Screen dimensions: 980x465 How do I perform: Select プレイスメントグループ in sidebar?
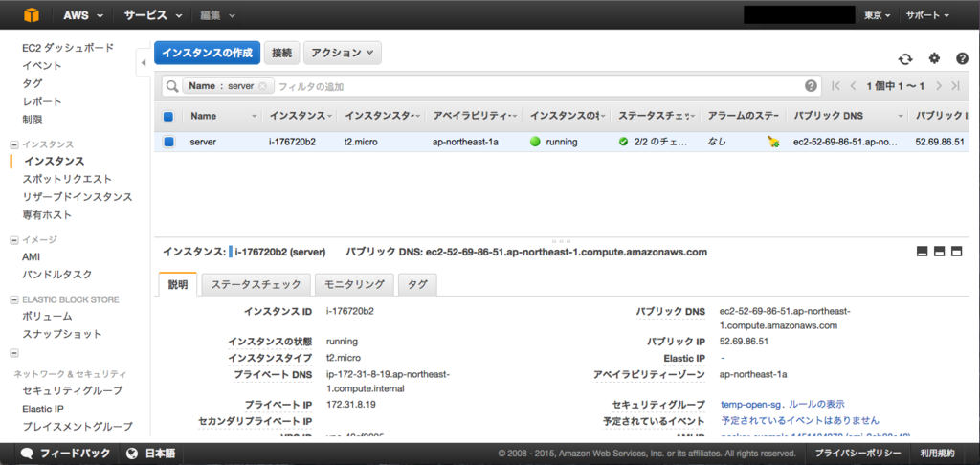77,427
